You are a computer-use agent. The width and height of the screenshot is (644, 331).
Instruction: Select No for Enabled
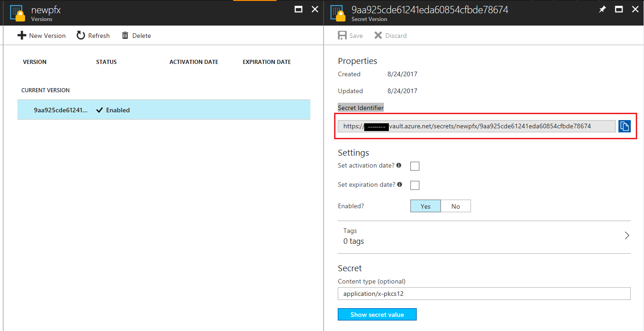point(456,206)
